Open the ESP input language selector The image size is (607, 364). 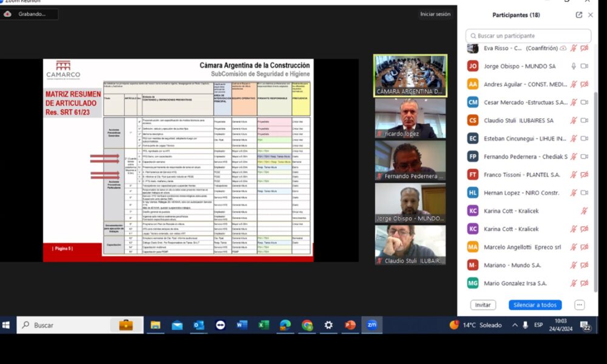pyautogui.click(x=538, y=325)
